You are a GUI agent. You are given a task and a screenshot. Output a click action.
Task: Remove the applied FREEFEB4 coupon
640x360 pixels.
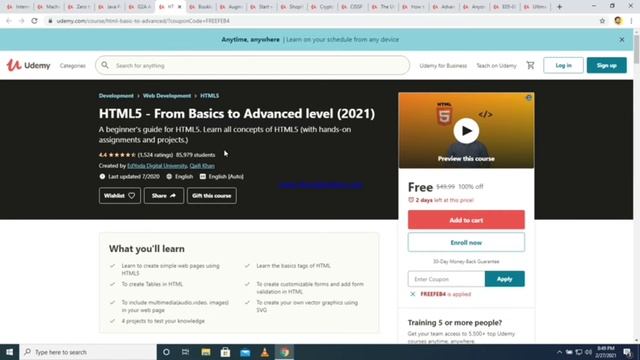412,294
